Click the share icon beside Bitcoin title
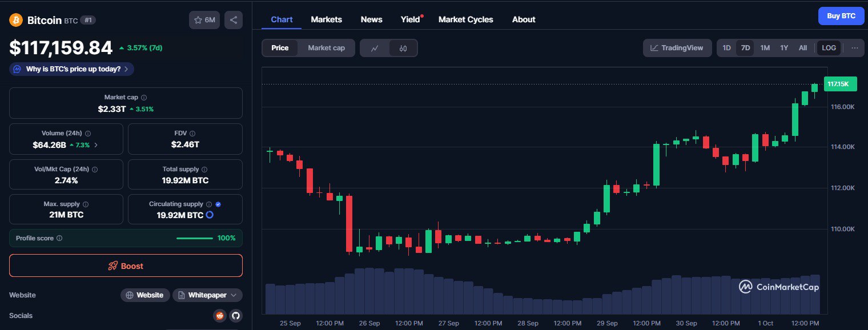The image size is (868, 330). click(x=234, y=20)
